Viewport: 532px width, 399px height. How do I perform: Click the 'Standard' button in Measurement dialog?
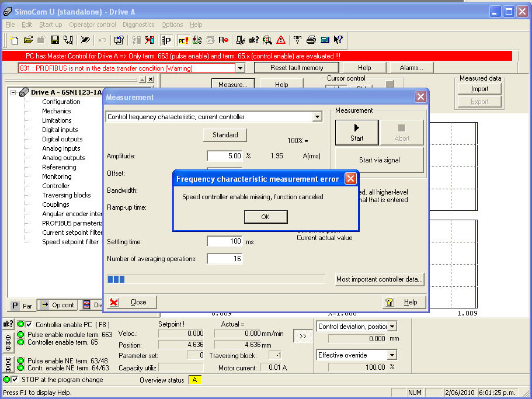click(x=225, y=135)
